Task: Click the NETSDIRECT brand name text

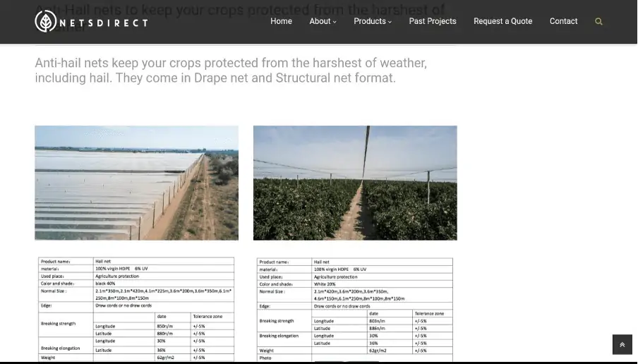Action: 103,23
